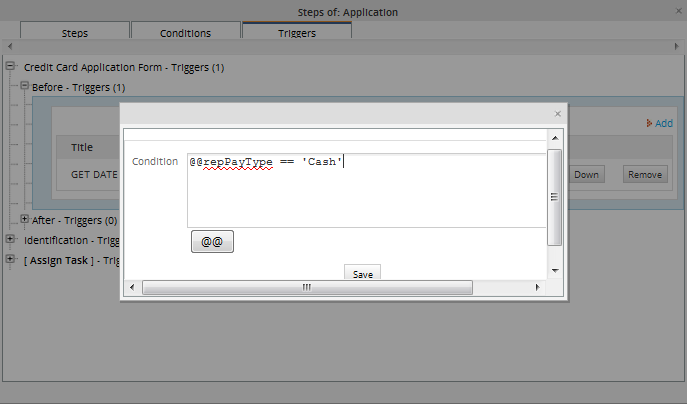Expand the Identification triggers node
Viewport: 687px width, 404px height.
click(x=11, y=240)
